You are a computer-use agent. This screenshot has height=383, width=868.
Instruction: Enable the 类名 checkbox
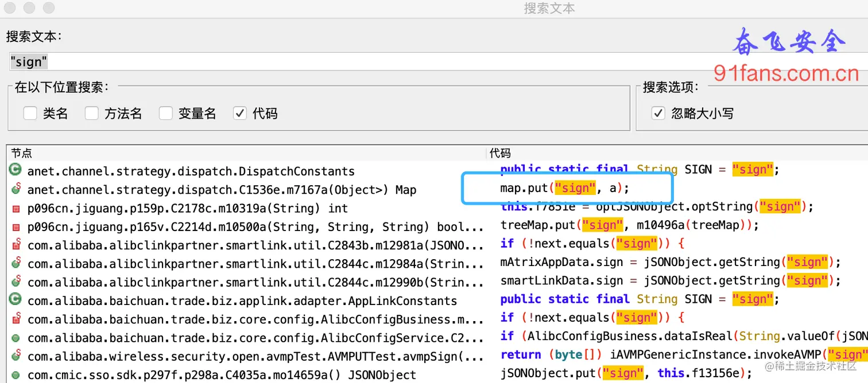click(30, 114)
